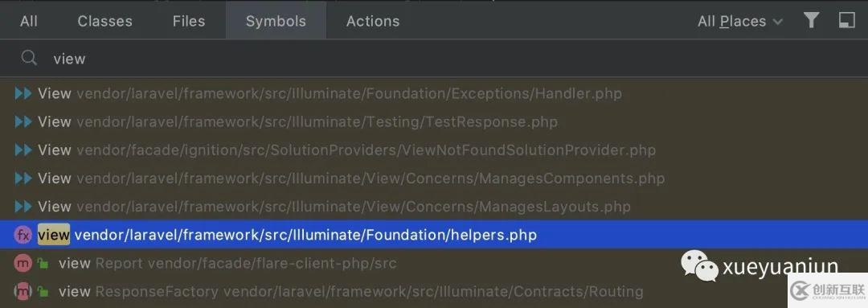This screenshot has width=868, height=308.
Task: Expand the All Places scope dropdown
Action: tap(740, 21)
